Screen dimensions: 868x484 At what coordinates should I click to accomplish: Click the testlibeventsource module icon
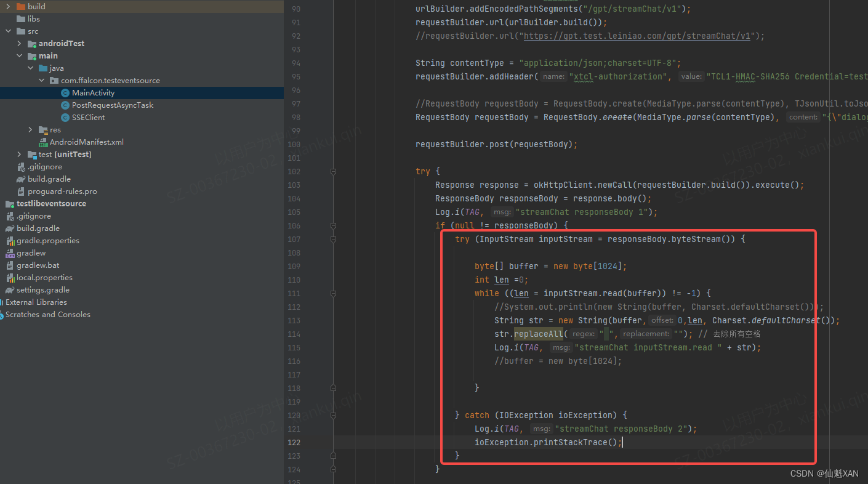[10, 204]
